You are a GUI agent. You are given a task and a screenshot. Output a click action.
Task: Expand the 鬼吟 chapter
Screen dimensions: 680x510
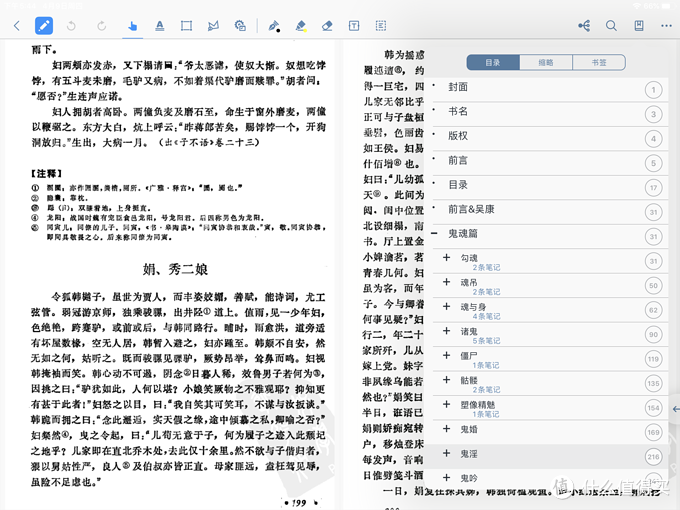pos(446,477)
